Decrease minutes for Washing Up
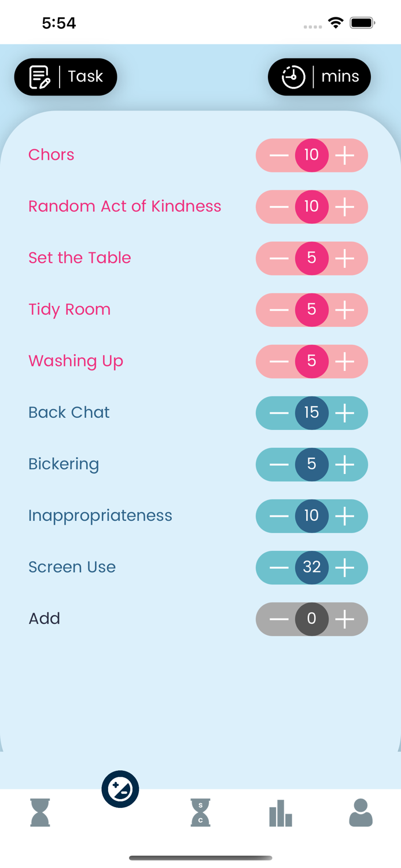Screen dimensions: 401x868 (279, 361)
